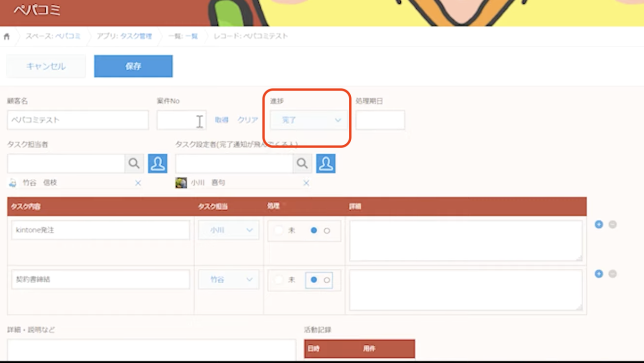Open the ペパコミ space breadcrumb link

click(67, 36)
